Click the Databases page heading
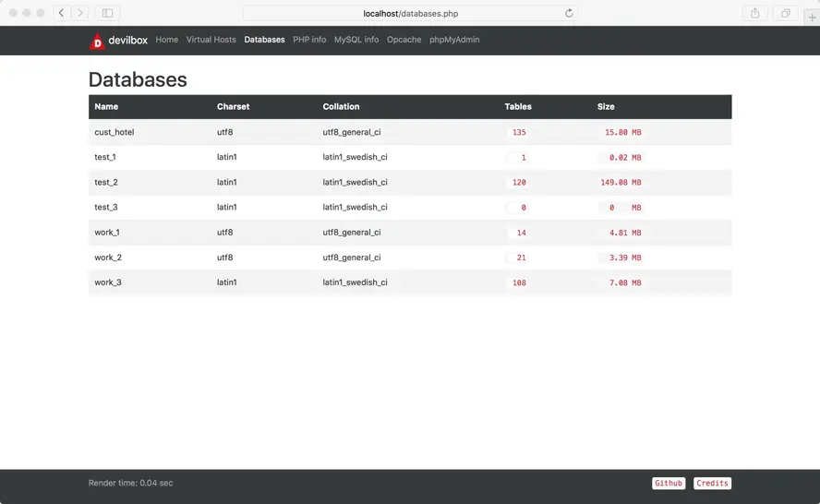 coord(138,80)
